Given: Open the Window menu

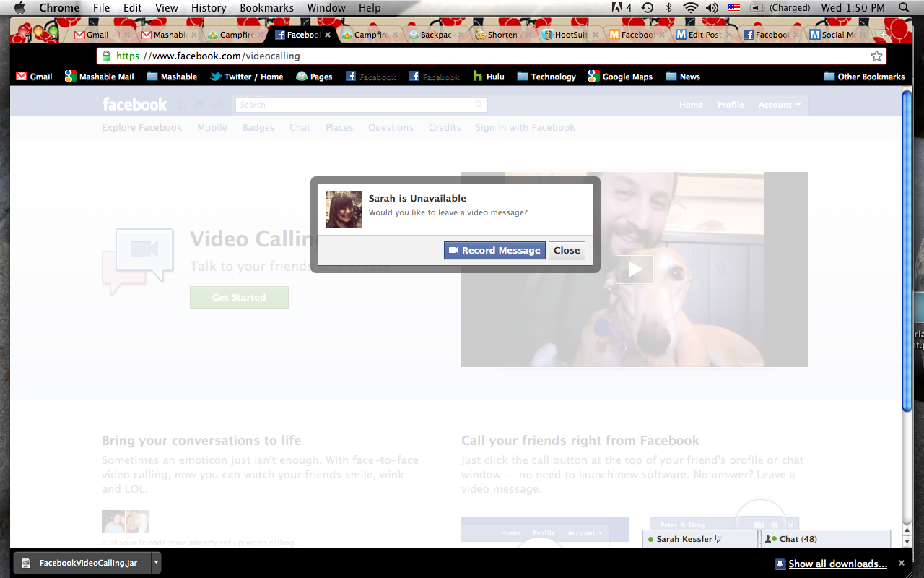Looking at the screenshot, I should 326,8.
